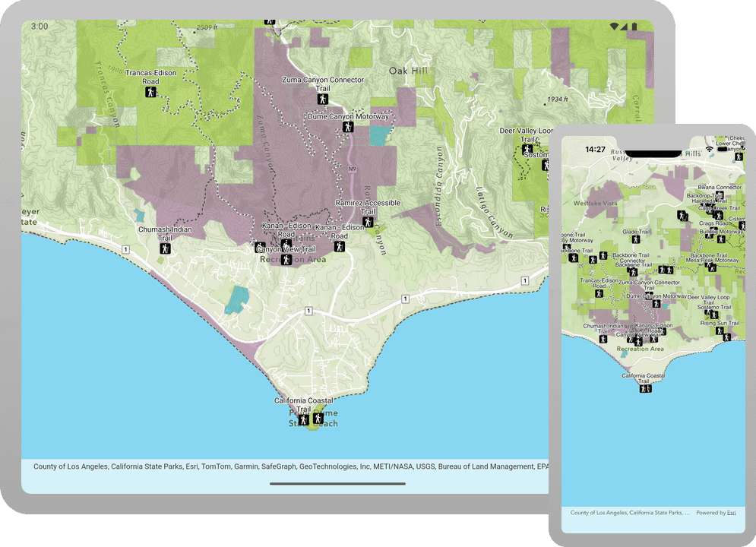Click the Deer Valley Loop Trail hiker icon

click(527, 148)
